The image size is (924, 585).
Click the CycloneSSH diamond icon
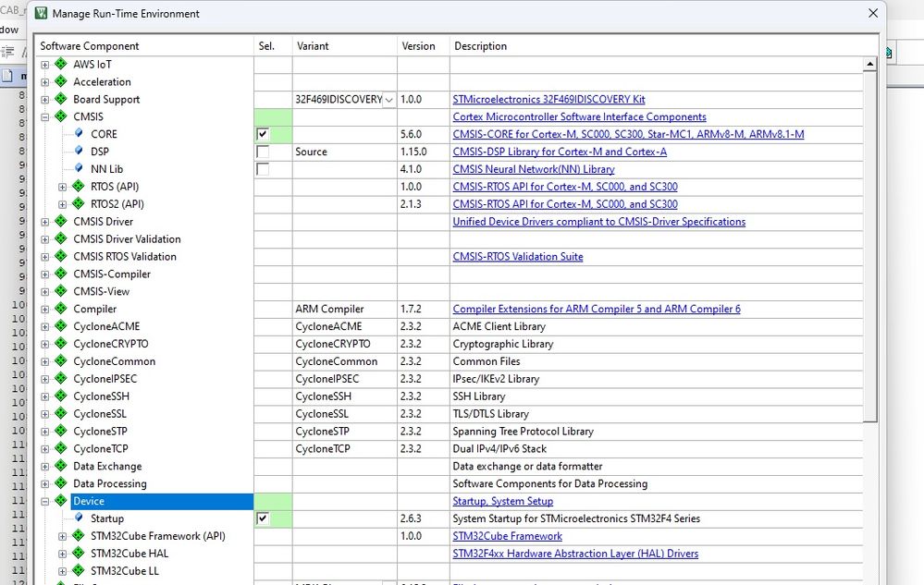pyautogui.click(x=61, y=396)
